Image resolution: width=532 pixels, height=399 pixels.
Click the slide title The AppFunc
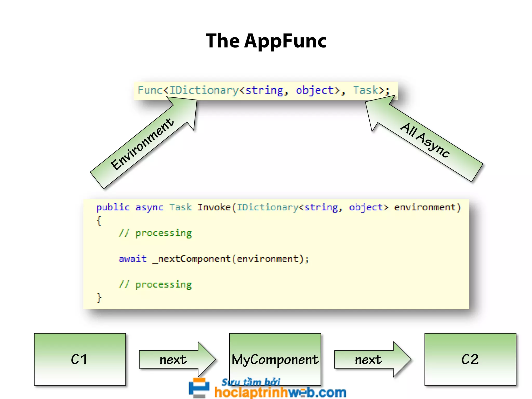[266, 41]
